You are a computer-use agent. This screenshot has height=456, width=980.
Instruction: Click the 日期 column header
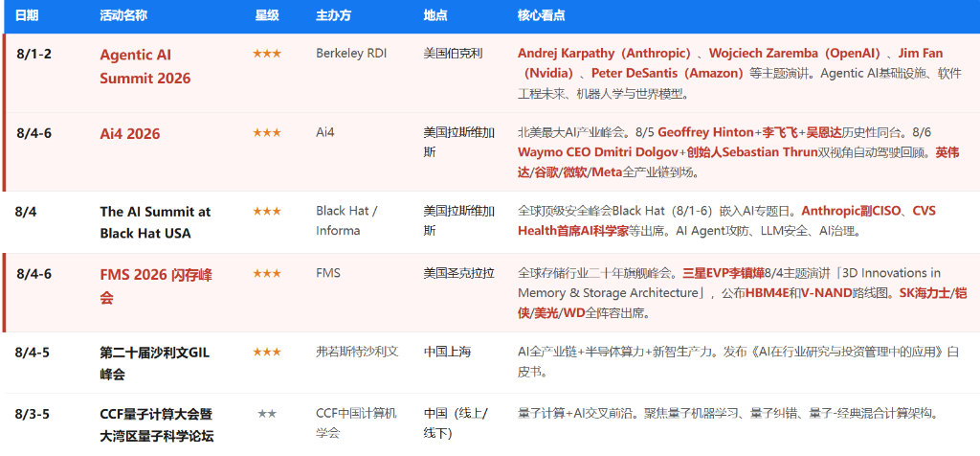(27, 15)
